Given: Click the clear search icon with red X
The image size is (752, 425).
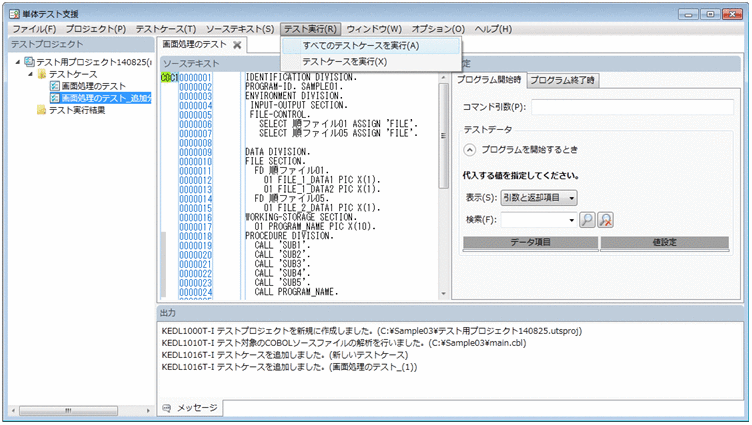Looking at the screenshot, I should pos(606,220).
